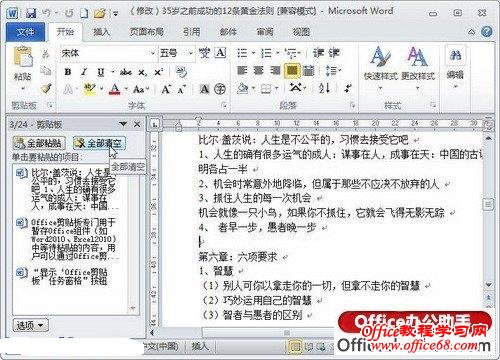
Task: Decrease paragraph indent
Action: [318, 53]
